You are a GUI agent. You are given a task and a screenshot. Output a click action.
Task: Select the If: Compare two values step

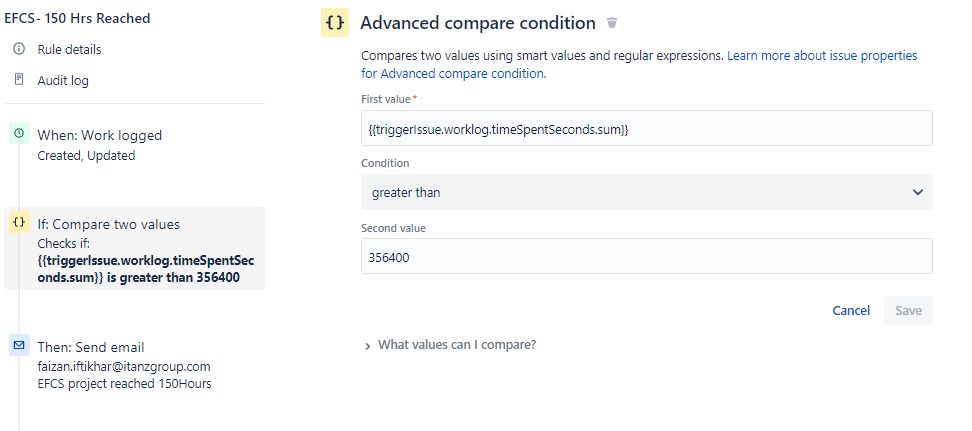point(108,225)
